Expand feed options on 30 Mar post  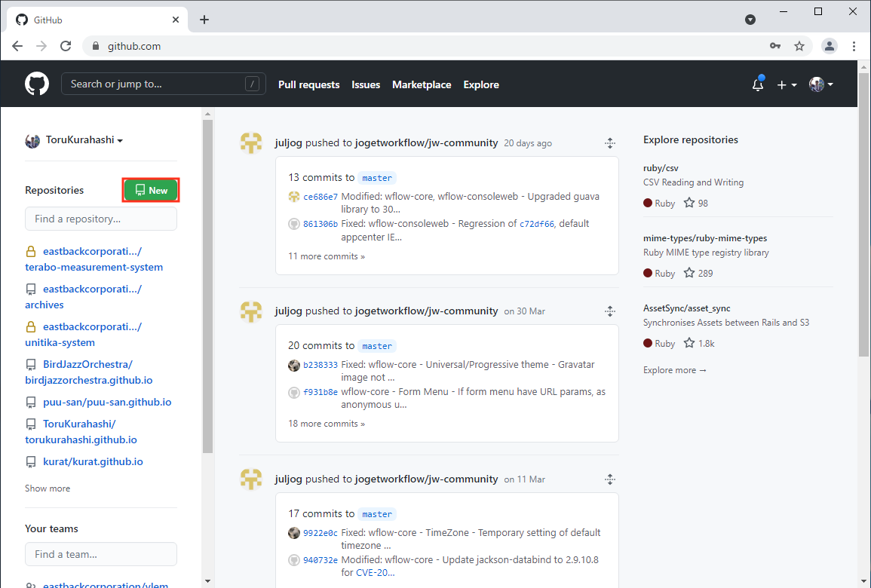coord(610,311)
